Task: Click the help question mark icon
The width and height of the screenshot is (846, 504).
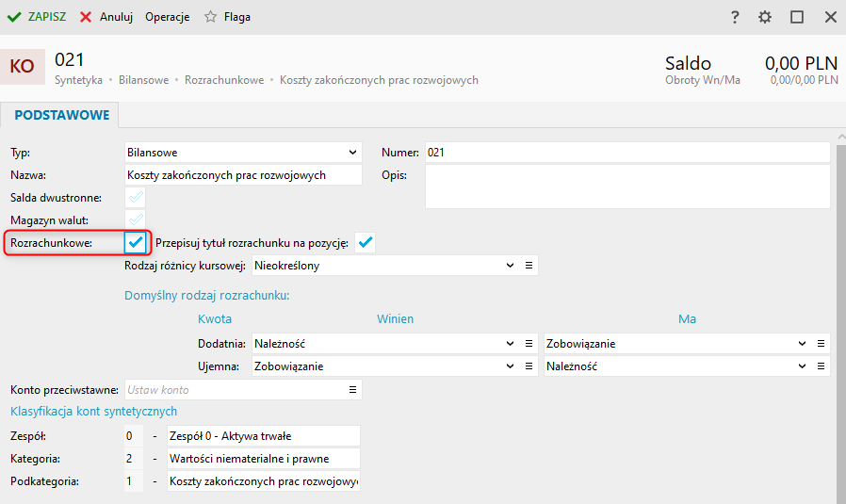Action: pos(735,17)
